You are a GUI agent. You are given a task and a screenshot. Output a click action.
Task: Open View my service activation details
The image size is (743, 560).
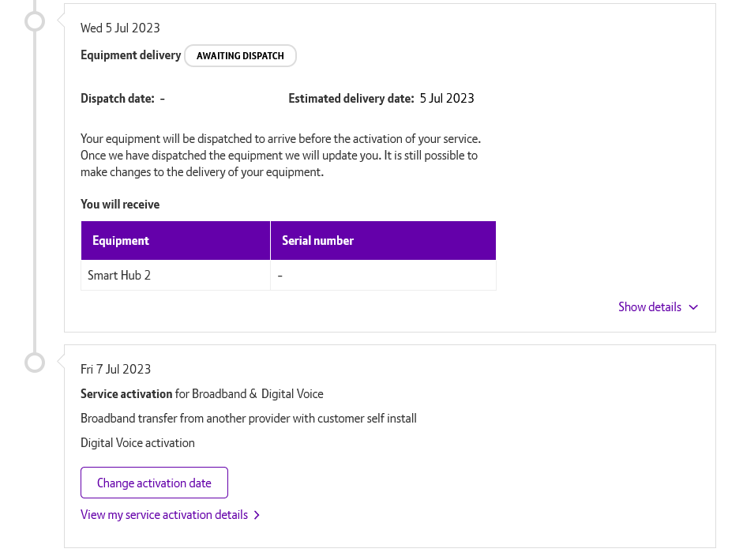(x=163, y=514)
